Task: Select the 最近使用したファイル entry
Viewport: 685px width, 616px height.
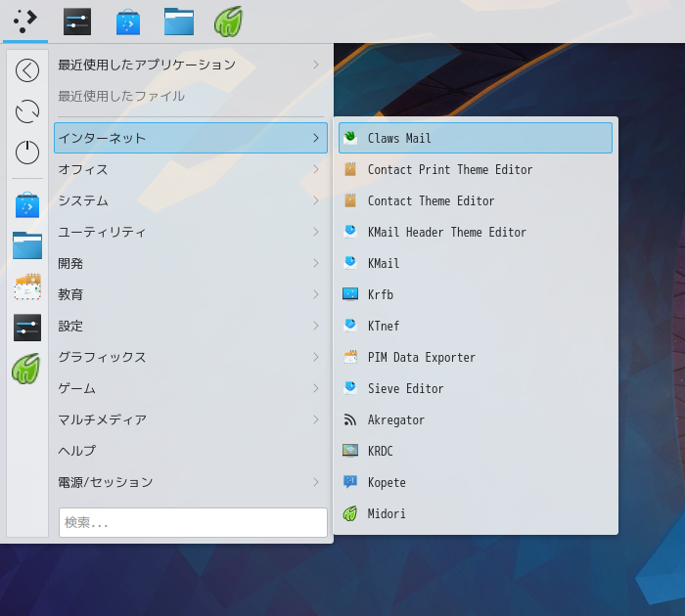Action: 191,96
